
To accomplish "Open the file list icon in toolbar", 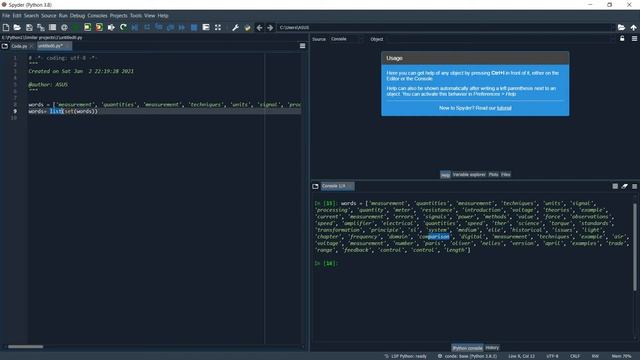I will click(x=52, y=27).
